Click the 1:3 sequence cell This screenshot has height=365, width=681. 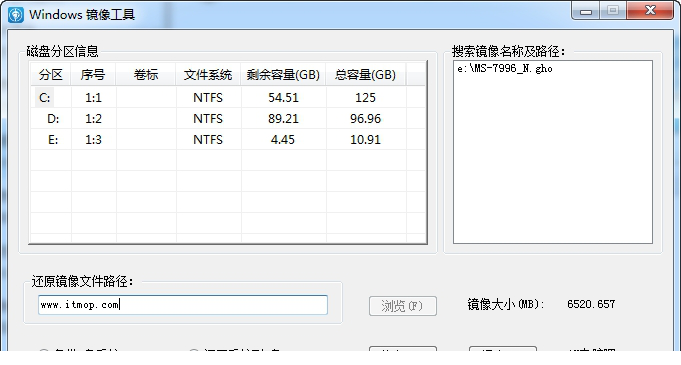click(x=93, y=139)
